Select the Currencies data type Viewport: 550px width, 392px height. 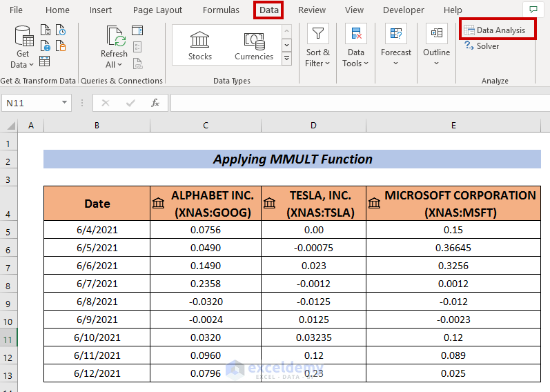[254, 46]
